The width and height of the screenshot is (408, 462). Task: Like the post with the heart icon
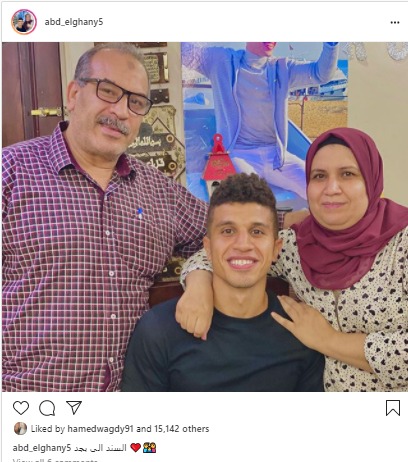pyautogui.click(x=21, y=408)
